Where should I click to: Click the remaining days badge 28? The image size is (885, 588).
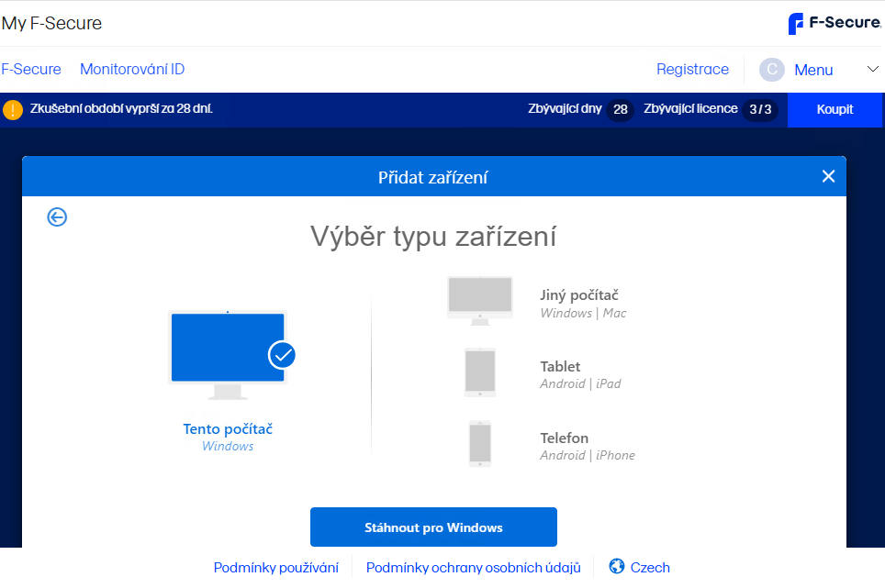[x=621, y=109]
